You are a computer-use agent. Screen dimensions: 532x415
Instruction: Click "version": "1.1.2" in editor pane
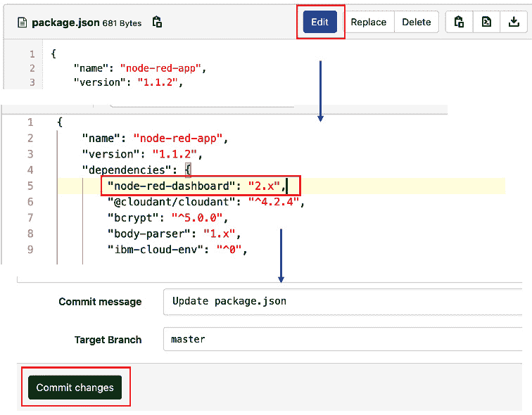142,154
